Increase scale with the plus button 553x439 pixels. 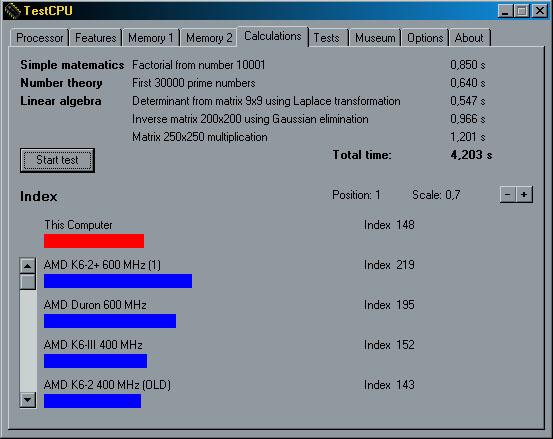tap(524, 195)
